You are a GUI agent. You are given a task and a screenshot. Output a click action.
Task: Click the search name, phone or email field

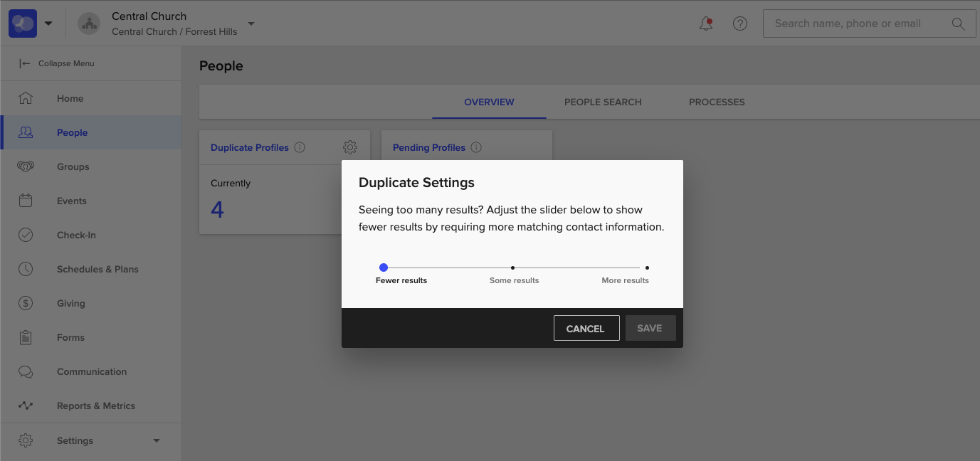coord(854,23)
